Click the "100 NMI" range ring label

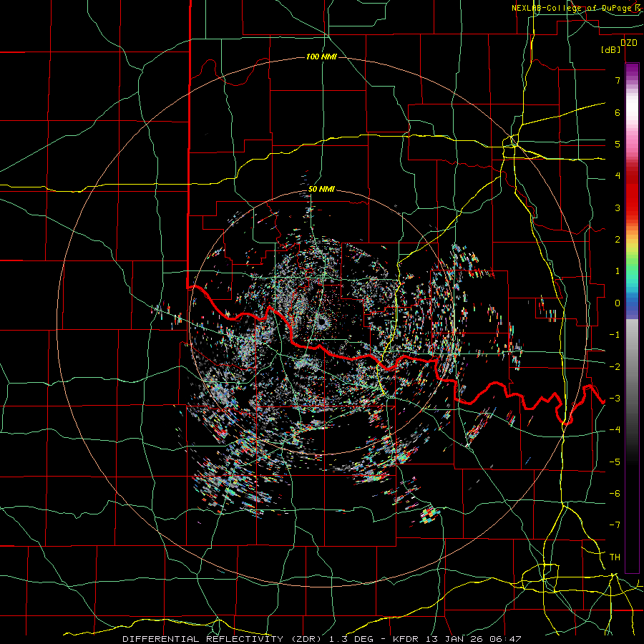pyautogui.click(x=321, y=57)
